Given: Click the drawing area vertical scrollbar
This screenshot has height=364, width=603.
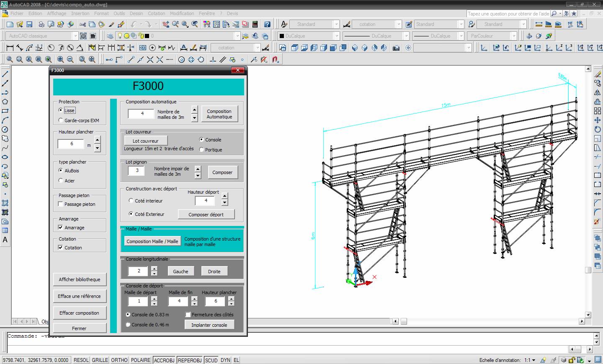Looking at the screenshot, I should pyautogui.click(x=588, y=192).
